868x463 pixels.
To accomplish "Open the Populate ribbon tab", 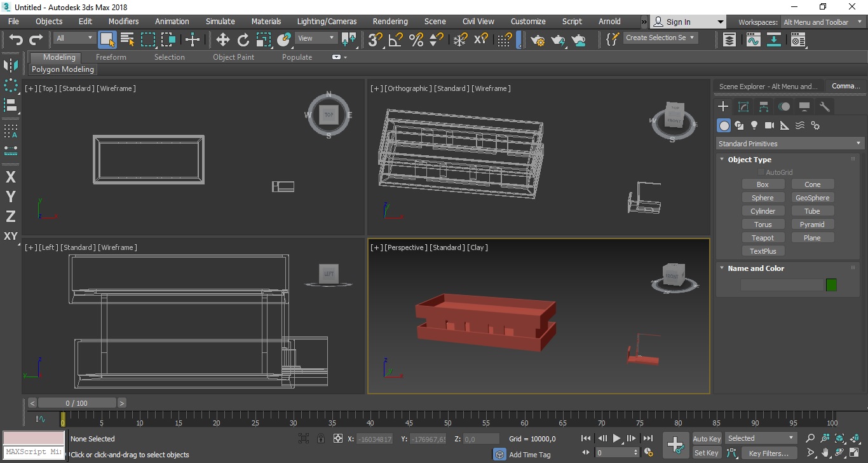I will 297,57.
